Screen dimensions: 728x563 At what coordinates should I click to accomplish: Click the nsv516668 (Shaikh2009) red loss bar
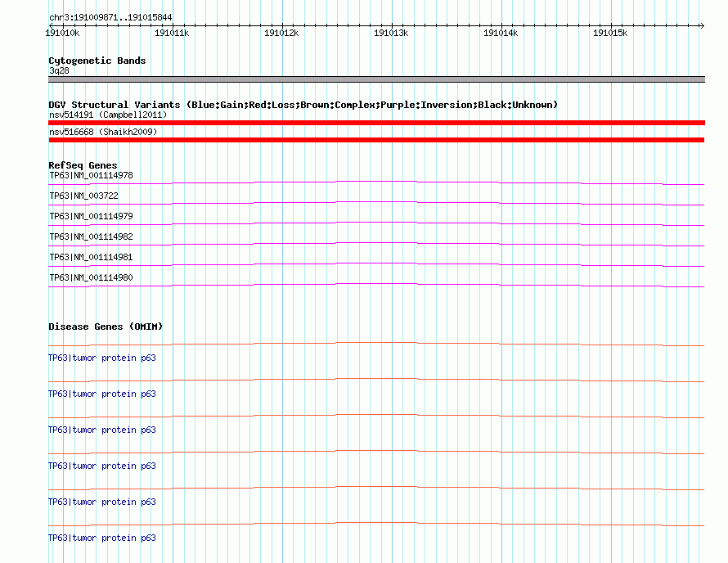tap(376, 140)
